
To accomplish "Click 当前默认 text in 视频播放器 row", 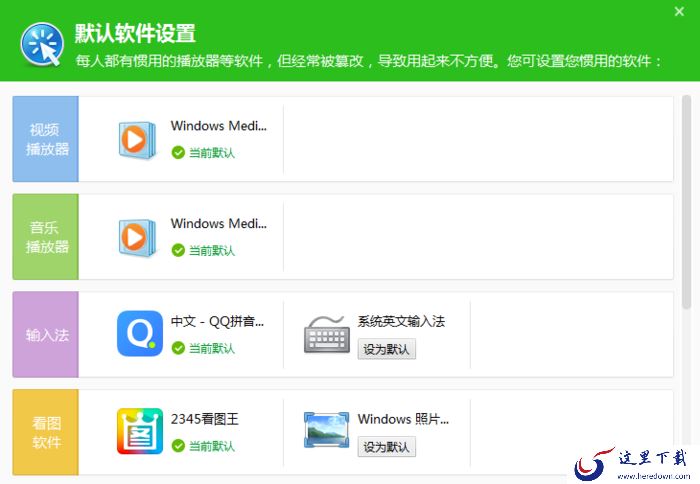I will pos(212,153).
